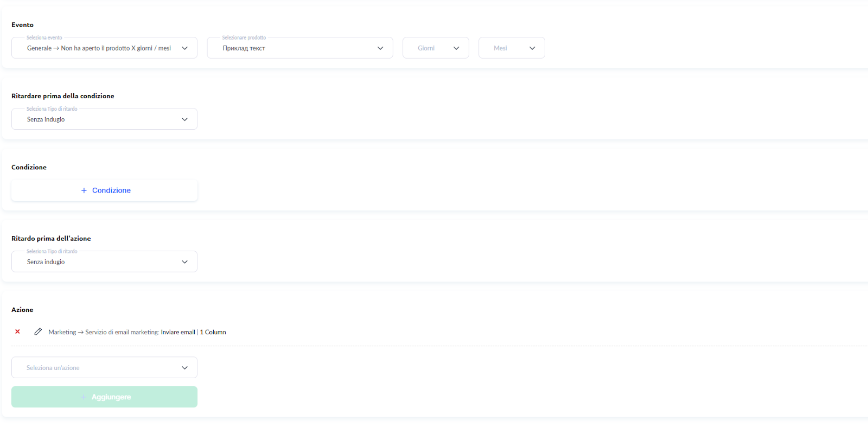Delete the email marketing action with red X
Screen dimensions: 868x427
[x=17, y=332]
